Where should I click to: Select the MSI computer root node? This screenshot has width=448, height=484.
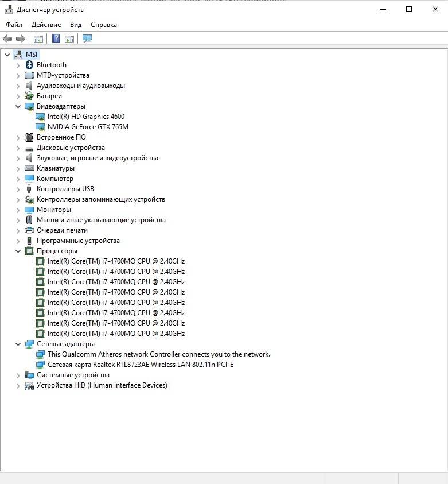pyautogui.click(x=31, y=55)
